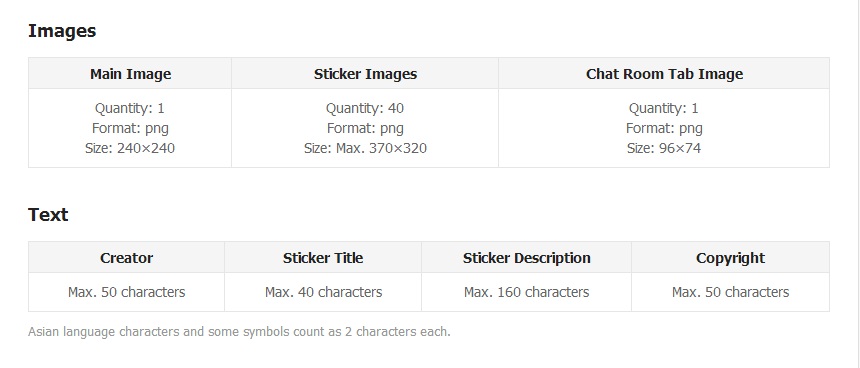Screen dimensions: 860x368
Task: Select the Creator column header
Action: [x=127, y=258]
